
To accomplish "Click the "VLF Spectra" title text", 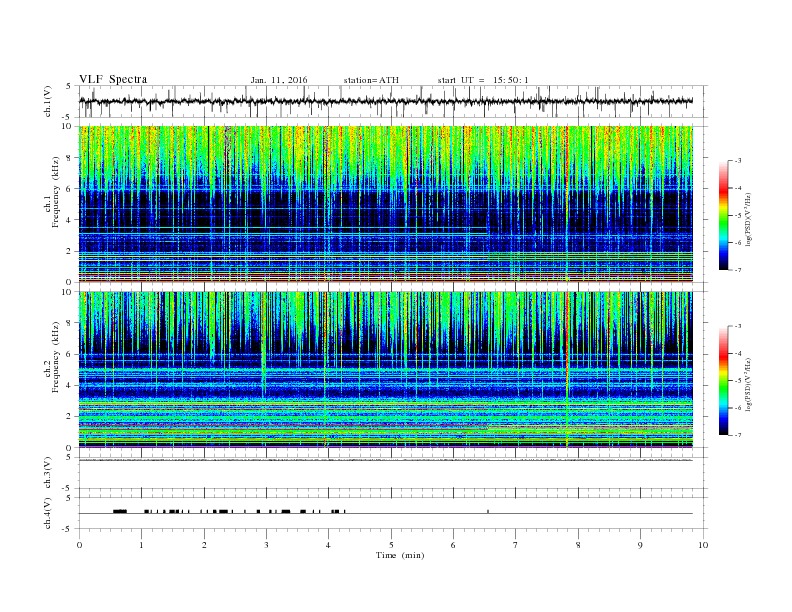I will (113, 79).
